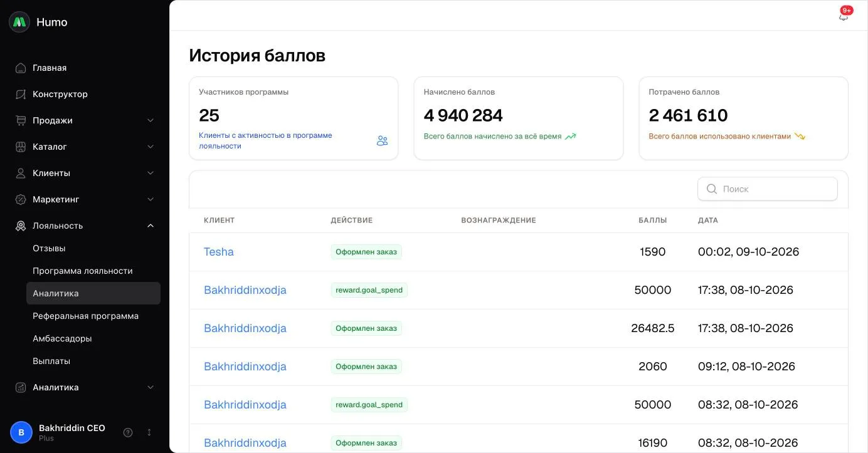Expand the Маркетинг menu chevron
868x453 pixels.
click(151, 199)
